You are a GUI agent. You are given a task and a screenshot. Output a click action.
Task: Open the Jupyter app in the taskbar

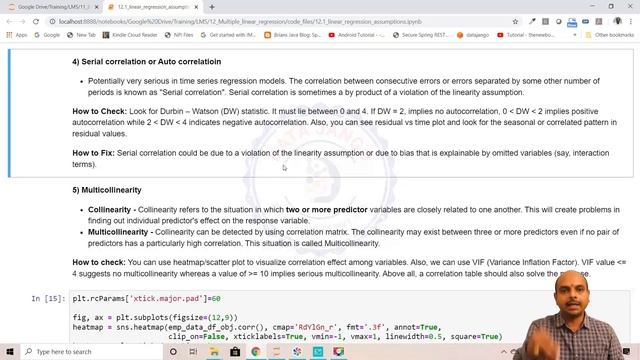click(277, 352)
